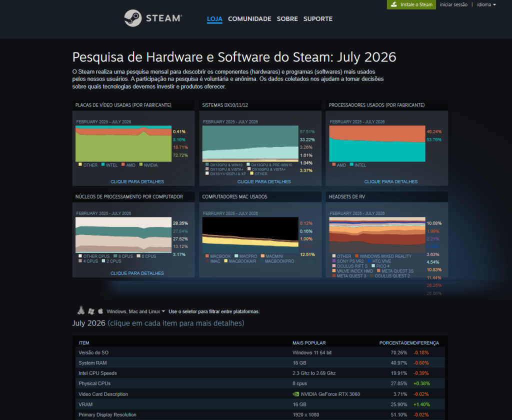The height and width of the screenshot is (420, 512).
Task: Click the Instale o Steam button
Action: [x=411, y=4]
